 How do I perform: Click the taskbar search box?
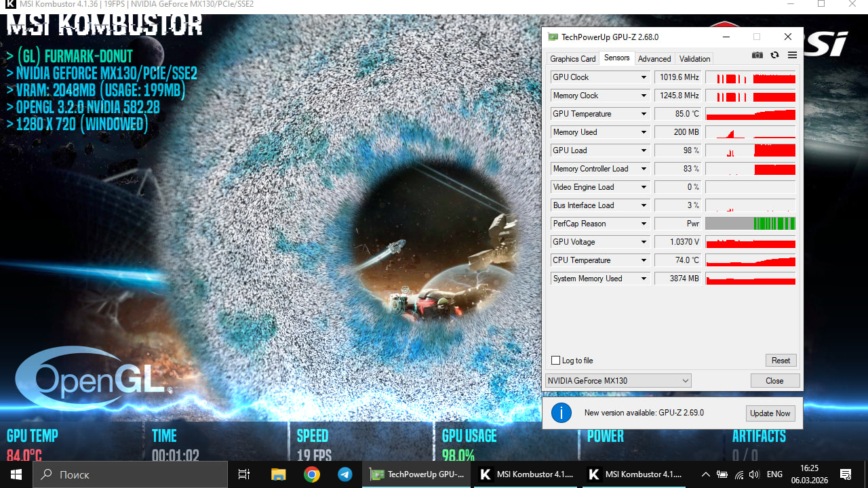pos(130,474)
